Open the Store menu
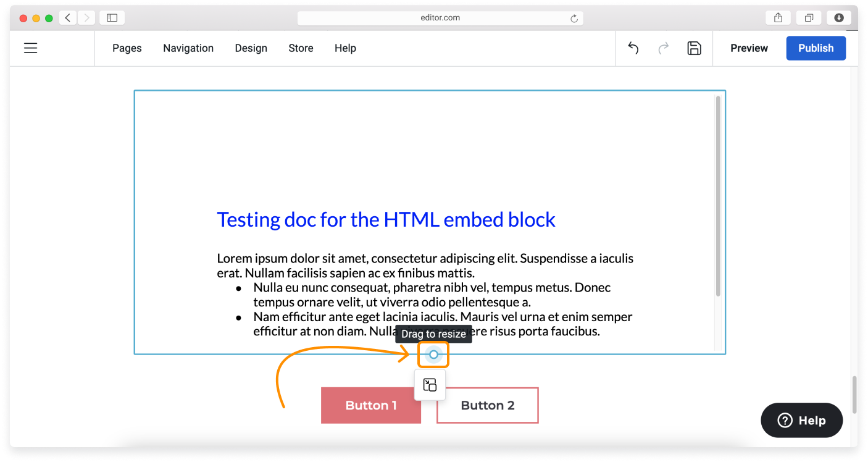This screenshot has width=868, height=462. 301,48
